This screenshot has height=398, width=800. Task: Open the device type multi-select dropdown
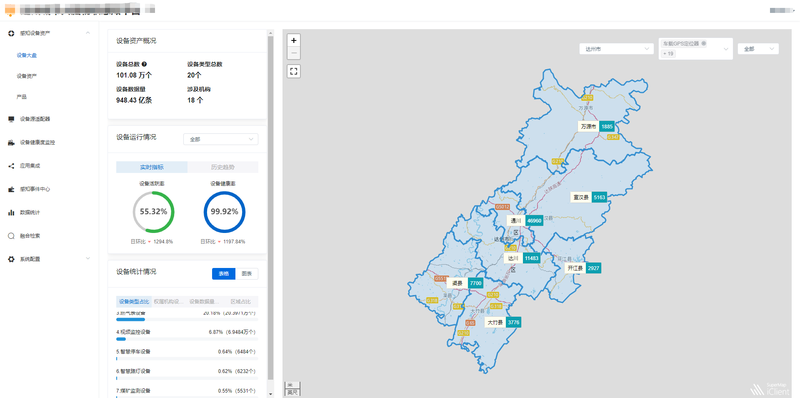[696, 49]
